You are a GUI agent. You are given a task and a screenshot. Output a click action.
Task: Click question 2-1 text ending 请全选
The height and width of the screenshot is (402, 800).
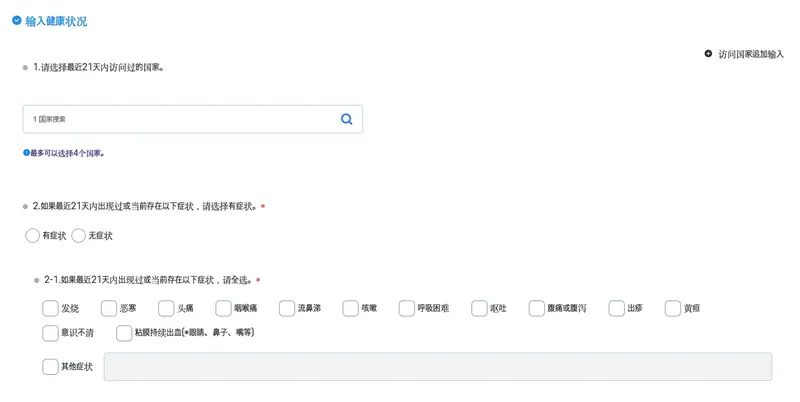click(x=148, y=280)
